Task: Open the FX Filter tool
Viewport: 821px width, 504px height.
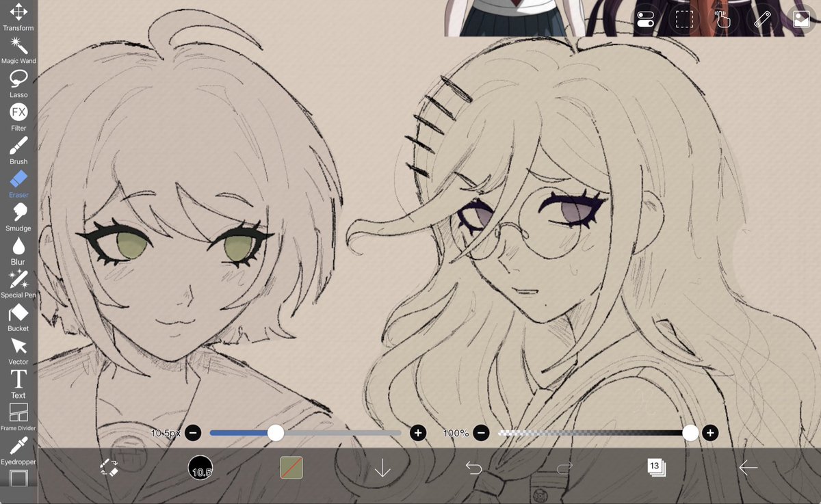Action: click(18, 117)
